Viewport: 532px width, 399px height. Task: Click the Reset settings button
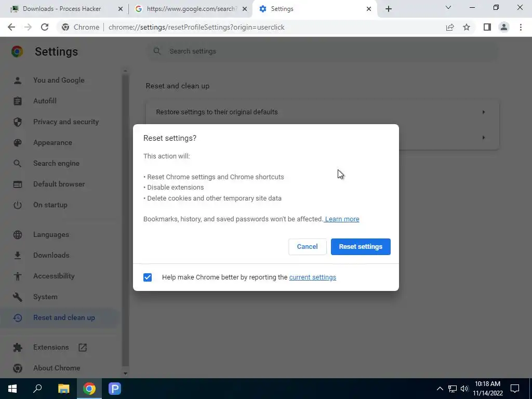click(361, 247)
